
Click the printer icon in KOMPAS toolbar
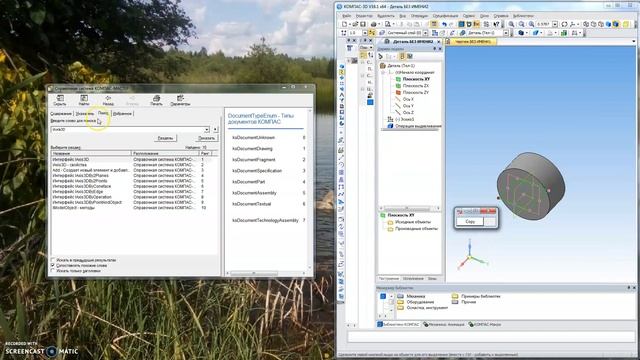click(373, 24)
